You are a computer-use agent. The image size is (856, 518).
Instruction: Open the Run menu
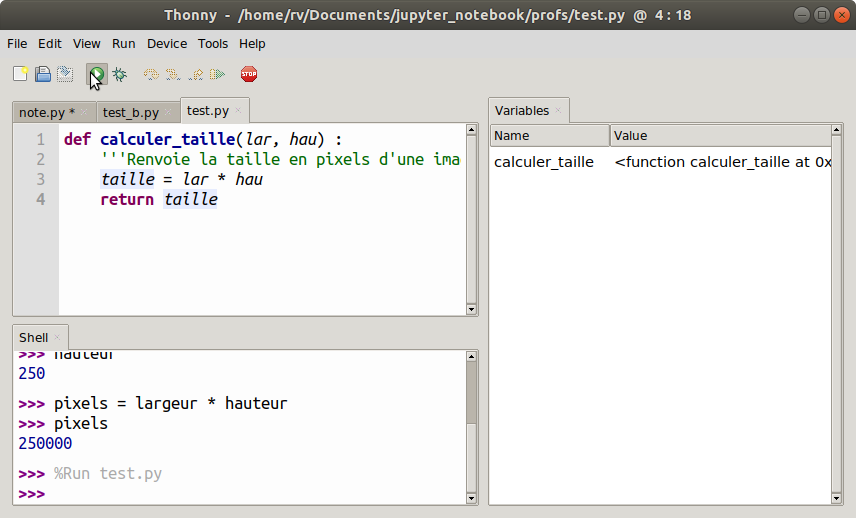pos(124,44)
